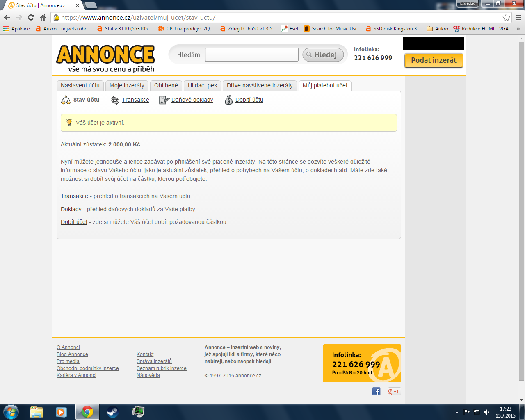The width and height of the screenshot is (525, 420).
Task: Click the Chrome forward arrow
Action: 19,18
